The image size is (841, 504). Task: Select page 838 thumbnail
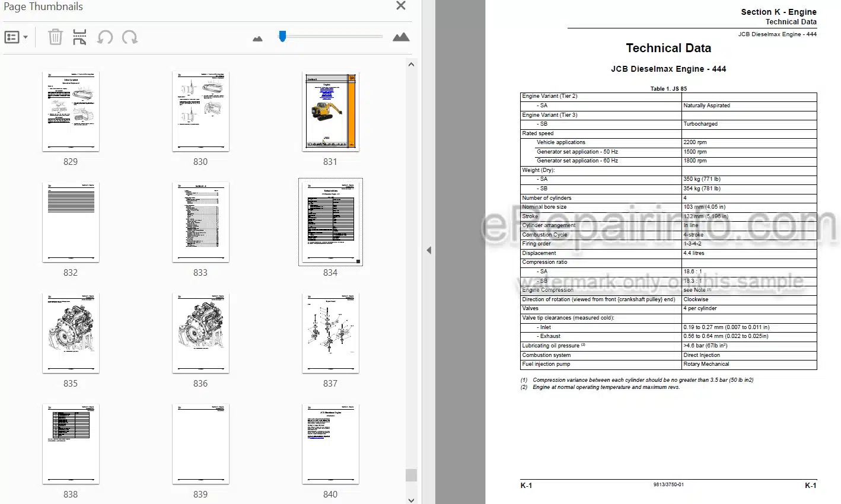click(x=71, y=444)
